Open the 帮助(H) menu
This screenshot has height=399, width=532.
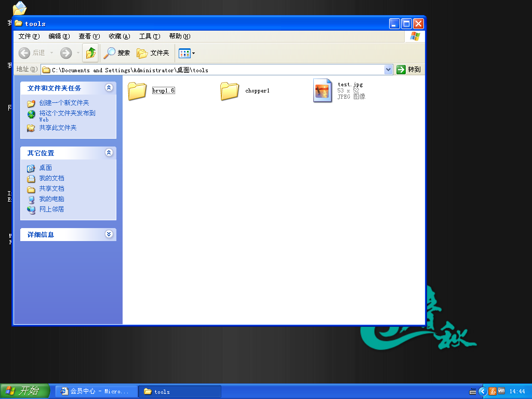(180, 36)
